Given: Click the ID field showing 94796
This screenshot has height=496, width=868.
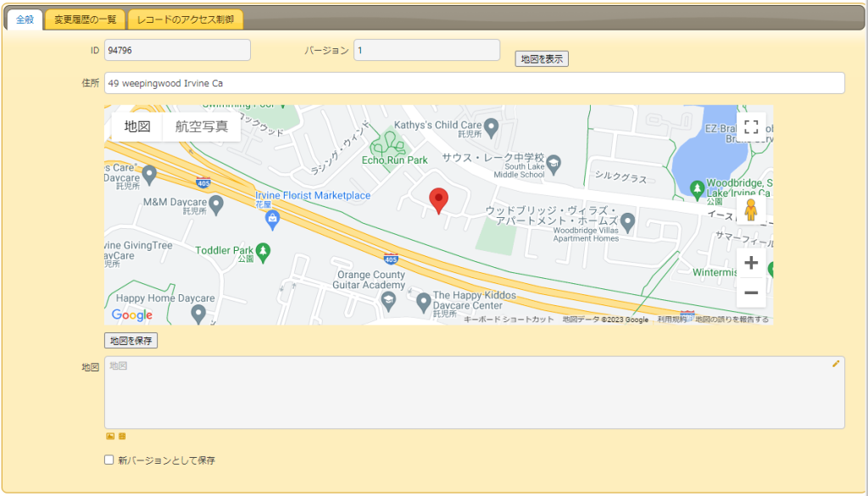Looking at the screenshot, I should pyautogui.click(x=177, y=50).
